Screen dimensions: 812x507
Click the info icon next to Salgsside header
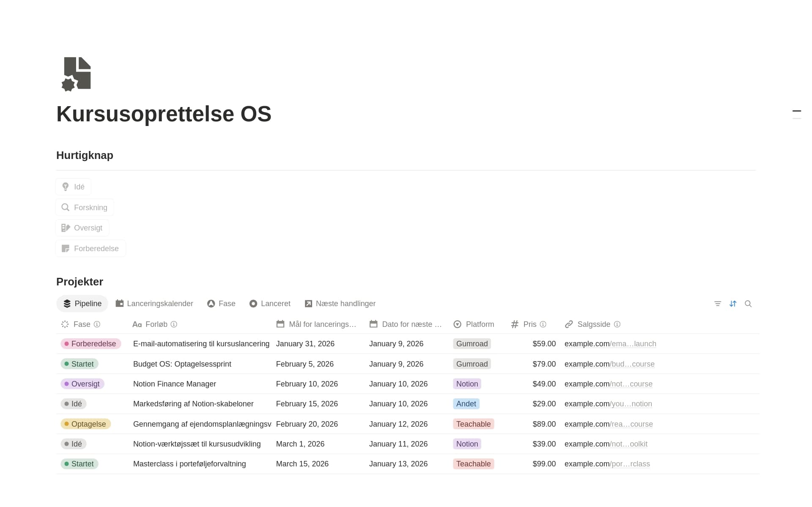pos(617,324)
